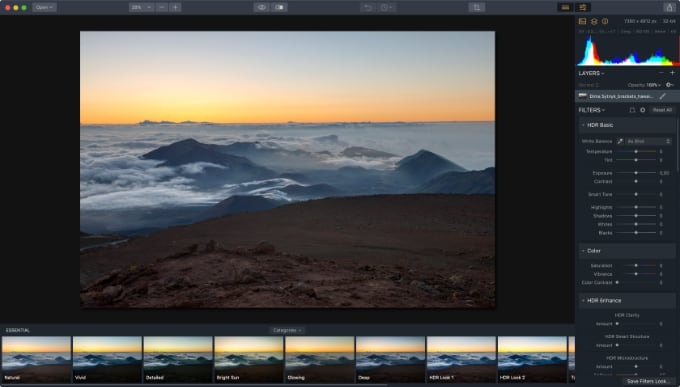Toggle the before/after compare view
The height and width of the screenshot is (387, 680).
(280, 7)
